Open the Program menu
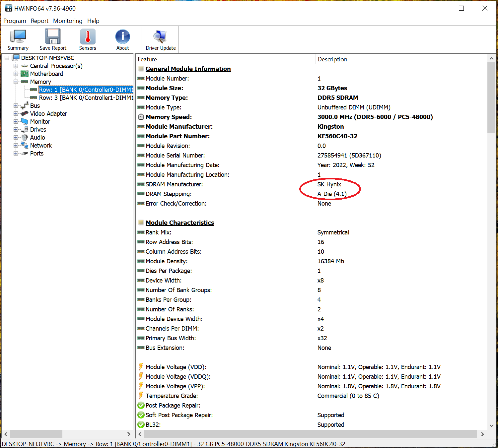This screenshot has height=448, width=498. click(15, 21)
